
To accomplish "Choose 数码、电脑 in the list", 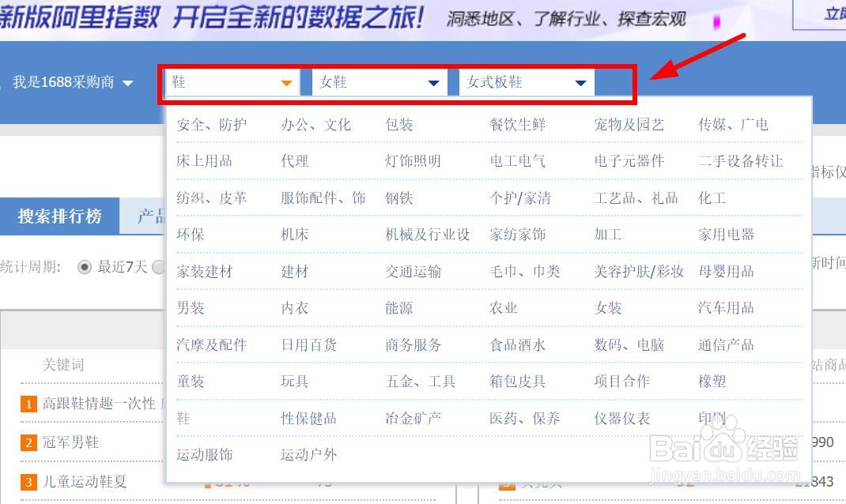I will (x=629, y=345).
